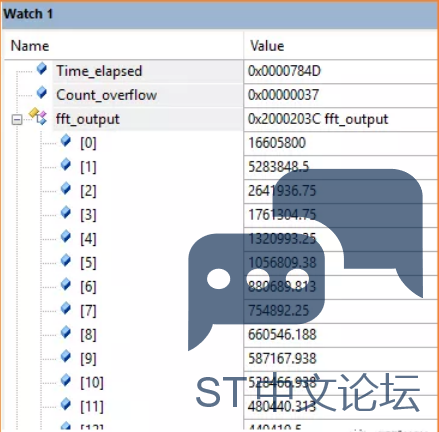The image size is (439, 432).
Task: Click the icon of element [6]
Action: pos(66,285)
